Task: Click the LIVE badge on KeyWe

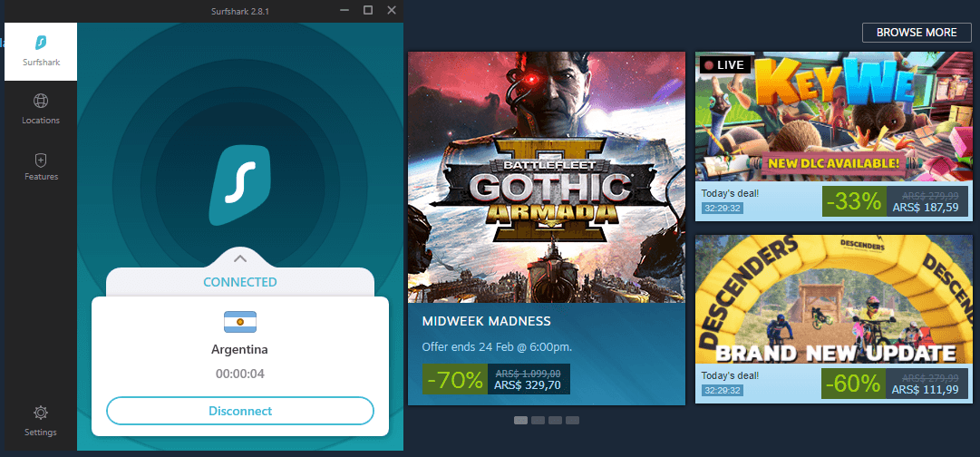Action: pos(725,64)
